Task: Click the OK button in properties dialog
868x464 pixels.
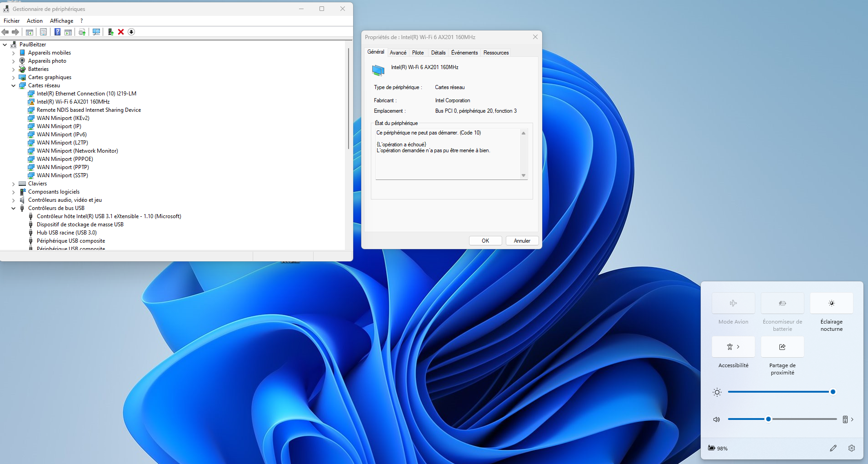Action: tap(485, 240)
